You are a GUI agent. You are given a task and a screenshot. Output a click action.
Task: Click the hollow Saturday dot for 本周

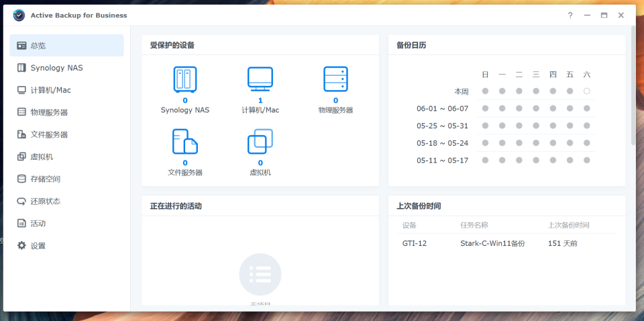(587, 91)
